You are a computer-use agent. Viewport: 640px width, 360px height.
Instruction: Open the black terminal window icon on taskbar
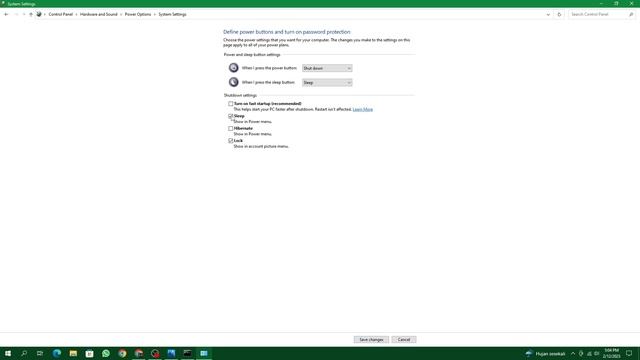[x=188, y=353]
